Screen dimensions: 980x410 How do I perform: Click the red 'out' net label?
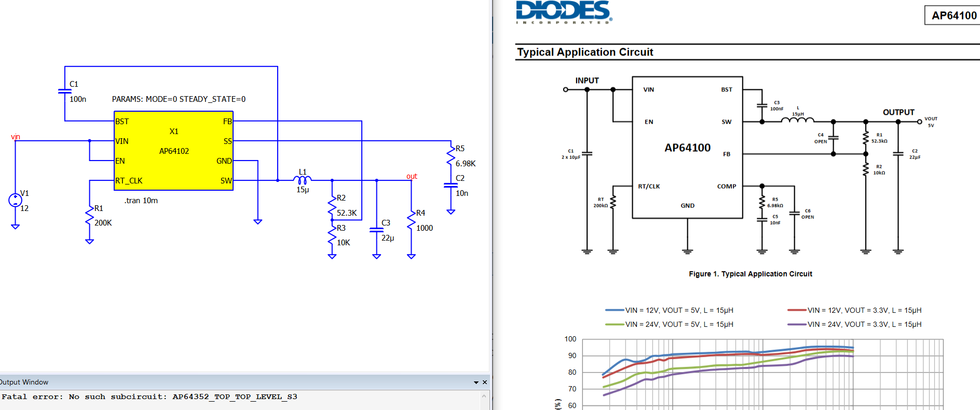(412, 176)
